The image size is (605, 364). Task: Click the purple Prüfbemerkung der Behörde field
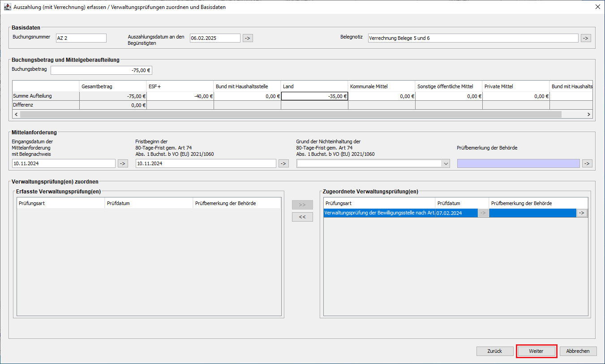pyautogui.click(x=518, y=163)
